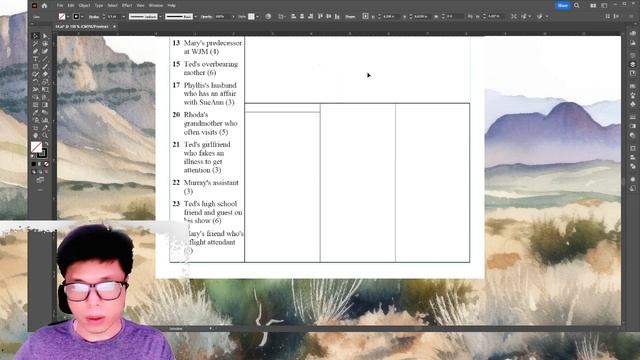640x360 pixels.
Task: Select the Column Graph tool
Action: click(45, 119)
